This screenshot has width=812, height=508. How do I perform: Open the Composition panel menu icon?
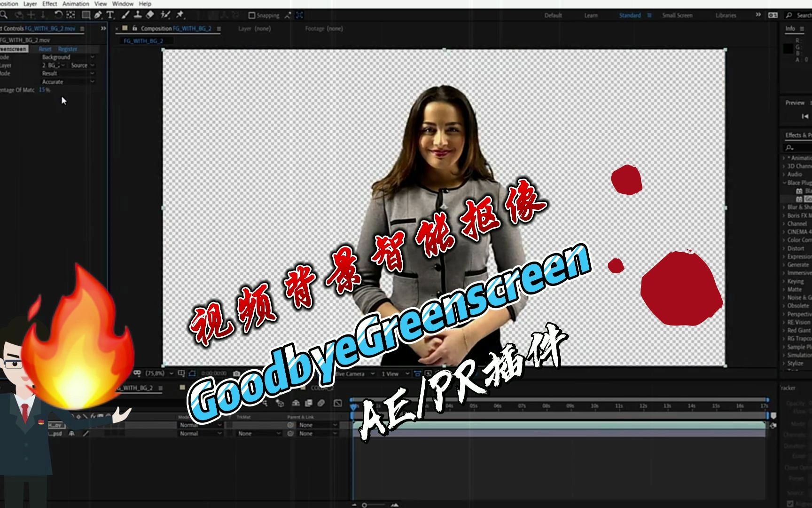219,29
